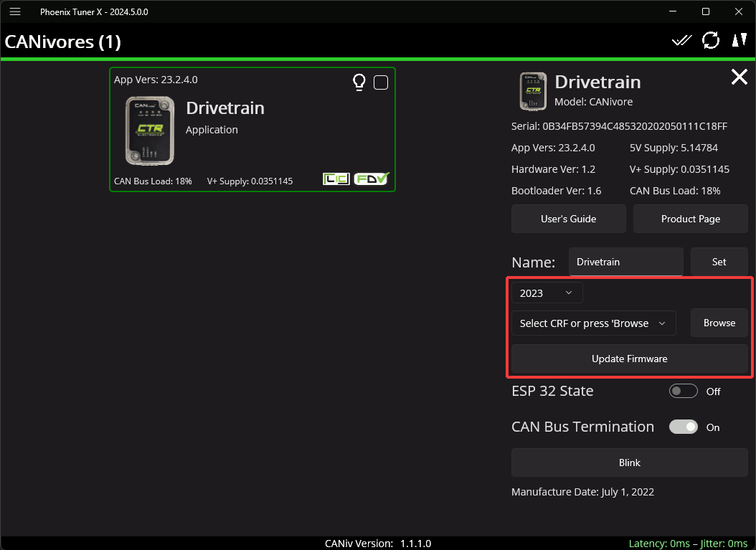Click '5V Supply: 5.14784' value
The height and width of the screenshot is (550, 756).
point(674,148)
